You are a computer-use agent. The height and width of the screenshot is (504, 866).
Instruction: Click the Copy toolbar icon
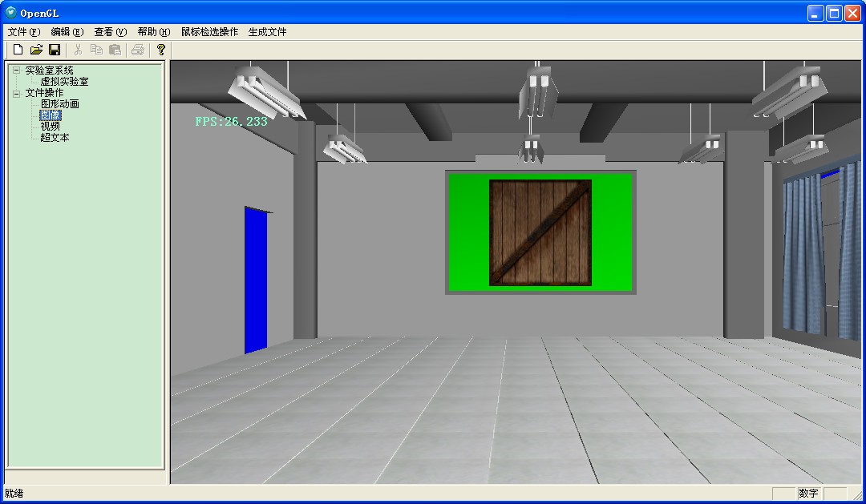[96, 49]
